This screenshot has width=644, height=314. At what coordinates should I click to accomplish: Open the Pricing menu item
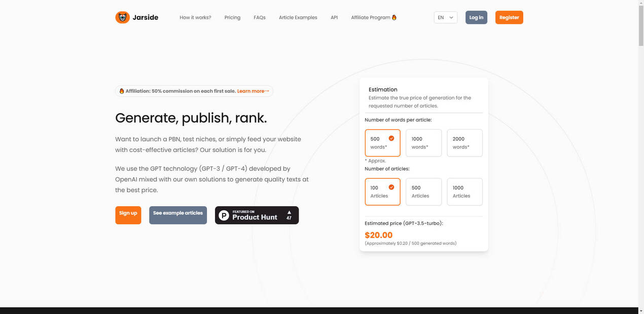pos(232,17)
